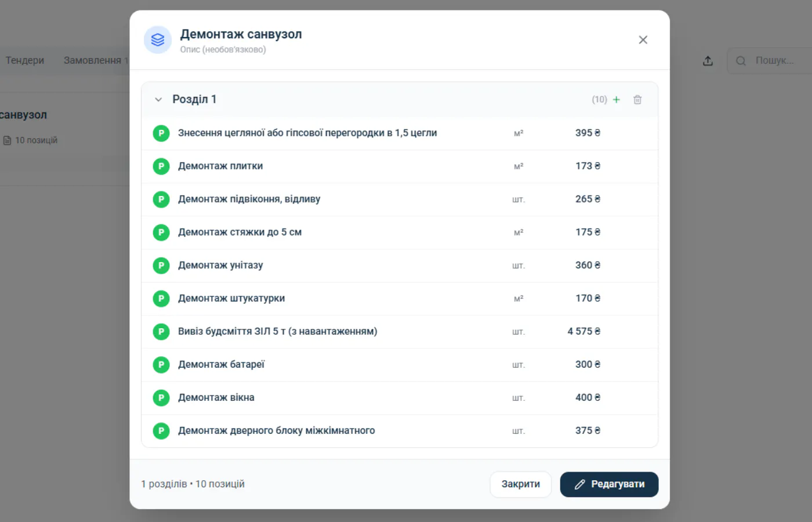Open the Тендери tab in the background
Viewport: 812px width, 522px height.
tap(25, 60)
